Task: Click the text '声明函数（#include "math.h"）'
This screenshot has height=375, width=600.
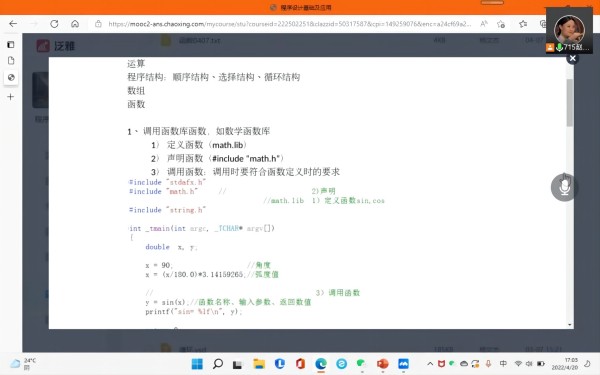Action: click(x=225, y=158)
